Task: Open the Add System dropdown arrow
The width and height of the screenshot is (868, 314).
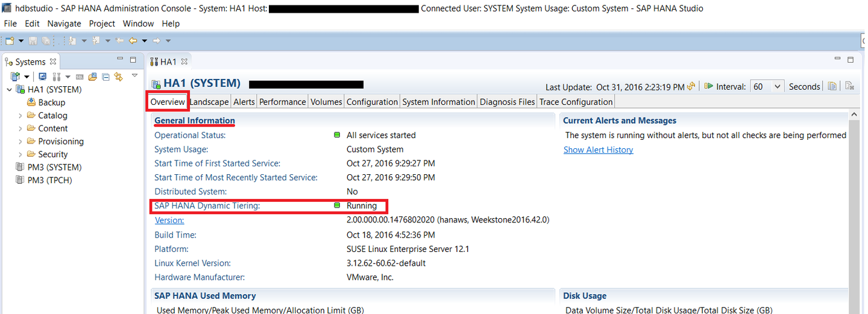Action: (27, 77)
